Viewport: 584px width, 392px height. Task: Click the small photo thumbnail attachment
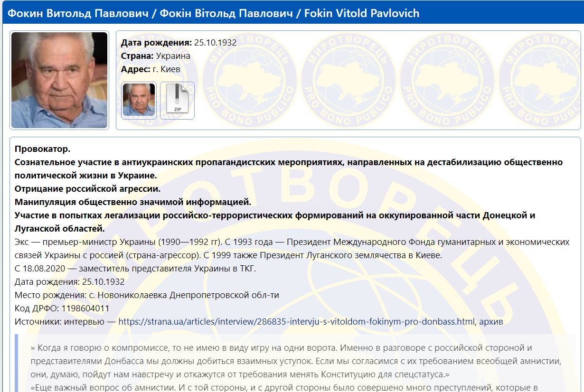139,100
